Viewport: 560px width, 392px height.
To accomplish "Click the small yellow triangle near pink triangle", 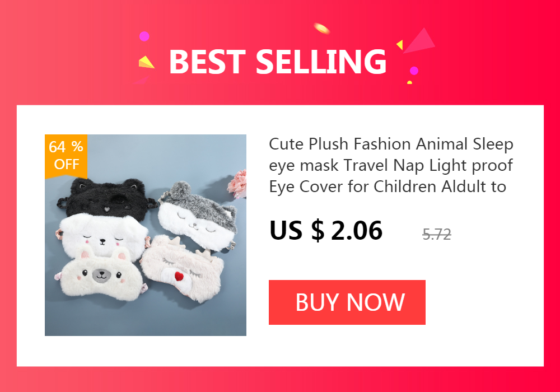I will click(400, 45).
